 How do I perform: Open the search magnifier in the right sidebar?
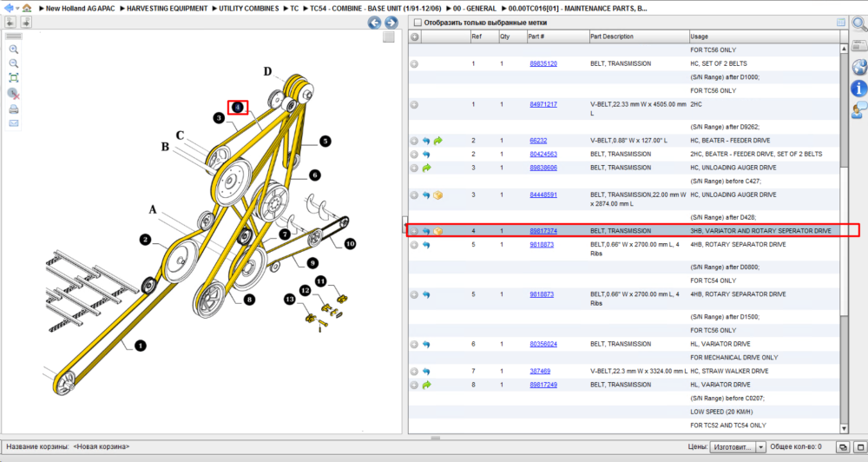[859, 23]
